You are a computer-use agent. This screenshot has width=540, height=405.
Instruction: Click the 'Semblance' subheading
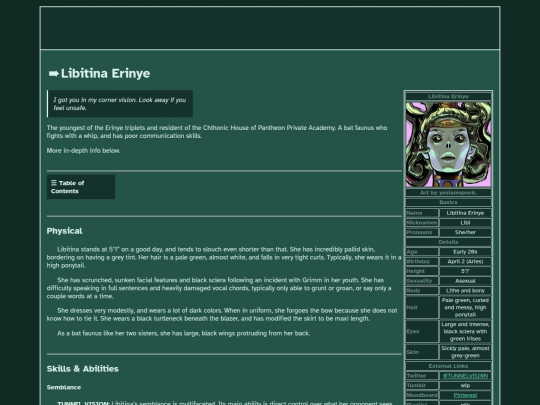coord(64,387)
